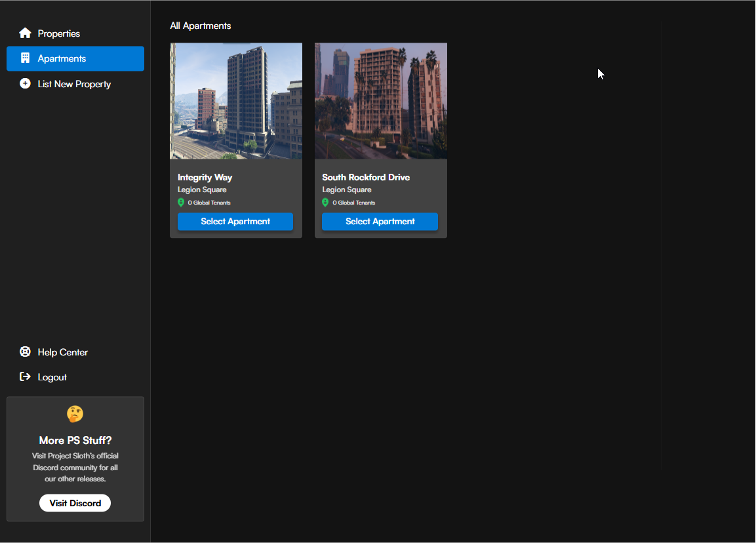Image resolution: width=756 pixels, height=543 pixels.
Task: Click the Visit Discord button
Action: 75,503
